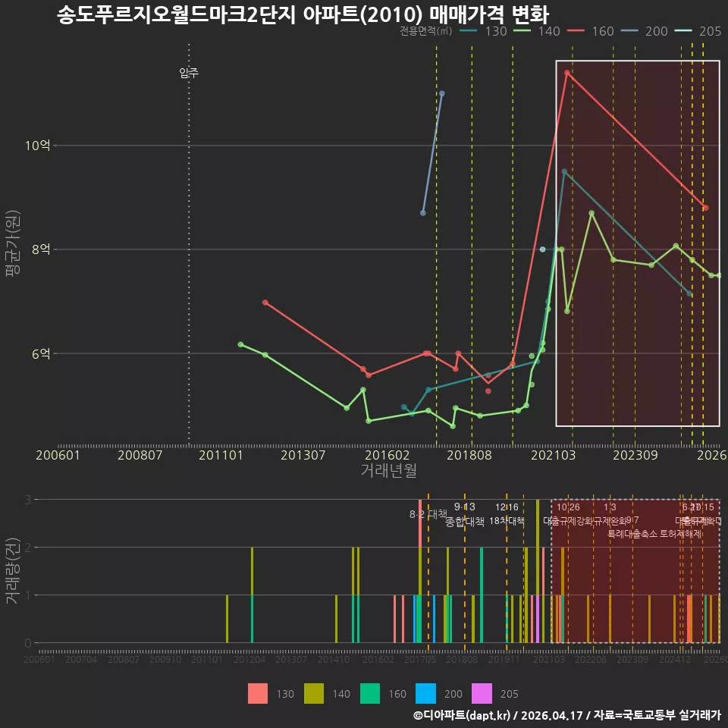Screen dimensions: 728x728
Task: Click the 8·2 대책 annotation
Action: coord(428,514)
